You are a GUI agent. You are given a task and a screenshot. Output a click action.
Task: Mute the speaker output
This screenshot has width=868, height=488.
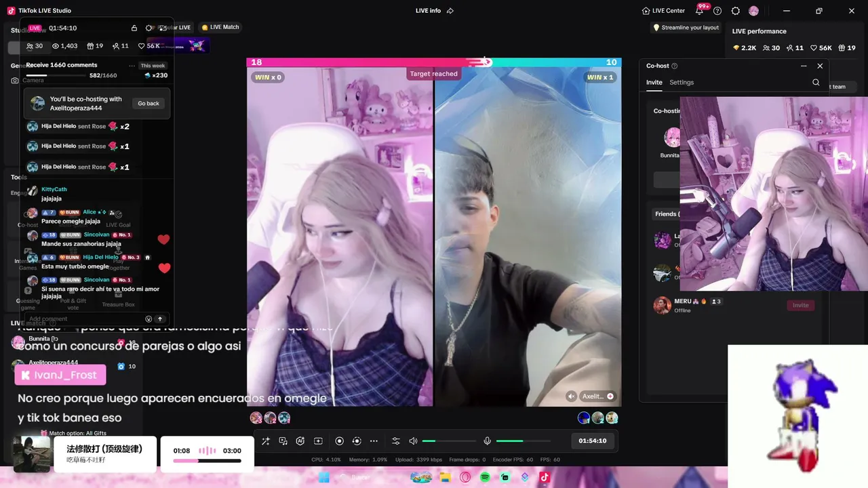click(x=413, y=441)
